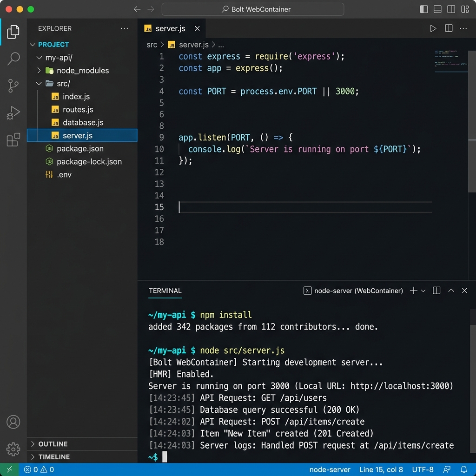Click EXPLORER sidebar title
This screenshot has width=476, height=476.
click(x=55, y=28)
